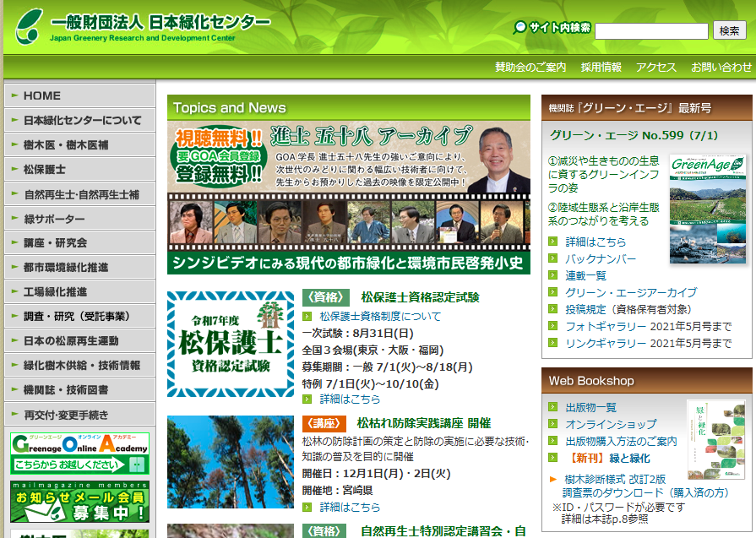Open 日本の松原再生運動 in the sidebar
The width and height of the screenshot is (756, 538).
[79, 341]
